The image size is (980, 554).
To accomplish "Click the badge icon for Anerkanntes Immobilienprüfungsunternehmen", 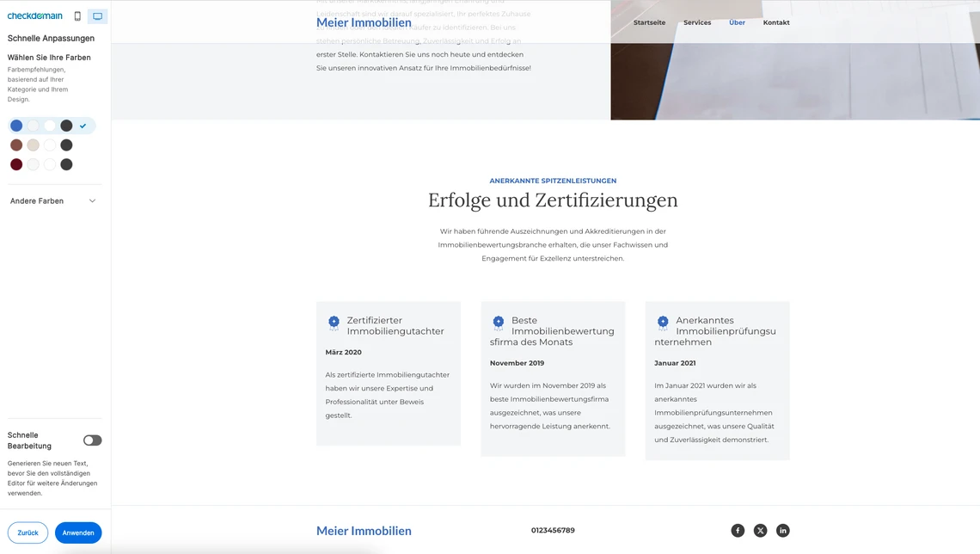I will [x=663, y=323].
